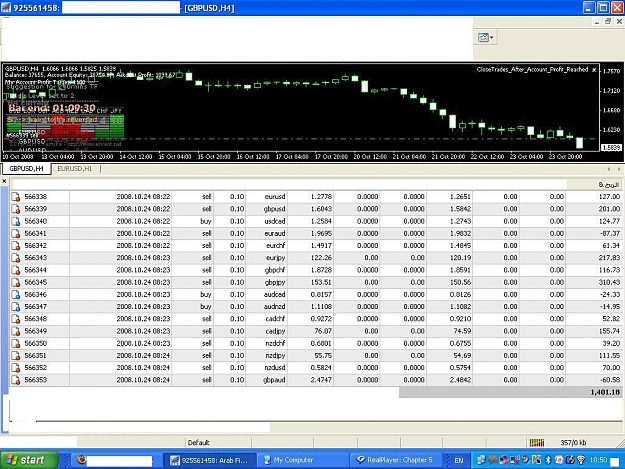Select the eurusd symbol cell

pyautogui.click(x=275, y=197)
